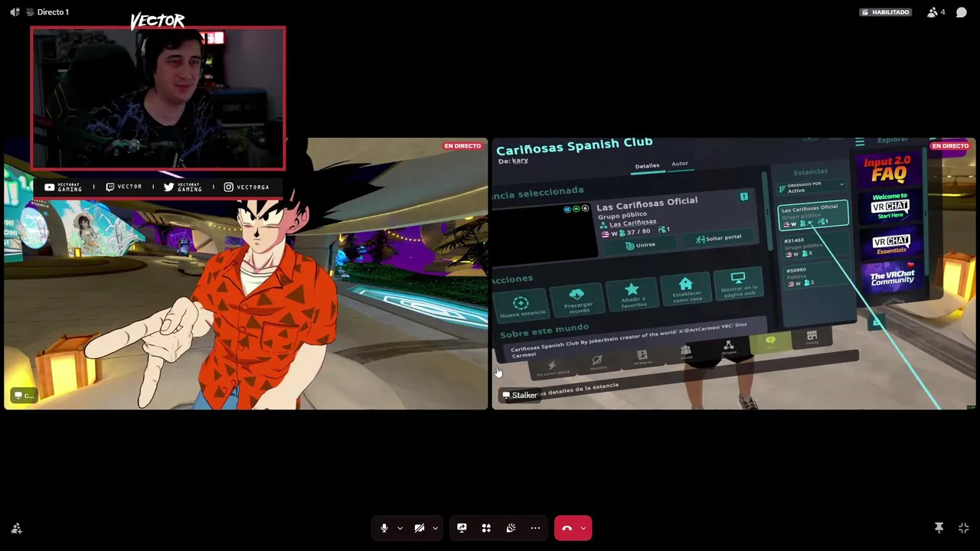Viewport: 980px width, 551px height.
Task: Open the Ordenado por Activo dropdown
Action: point(812,187)
